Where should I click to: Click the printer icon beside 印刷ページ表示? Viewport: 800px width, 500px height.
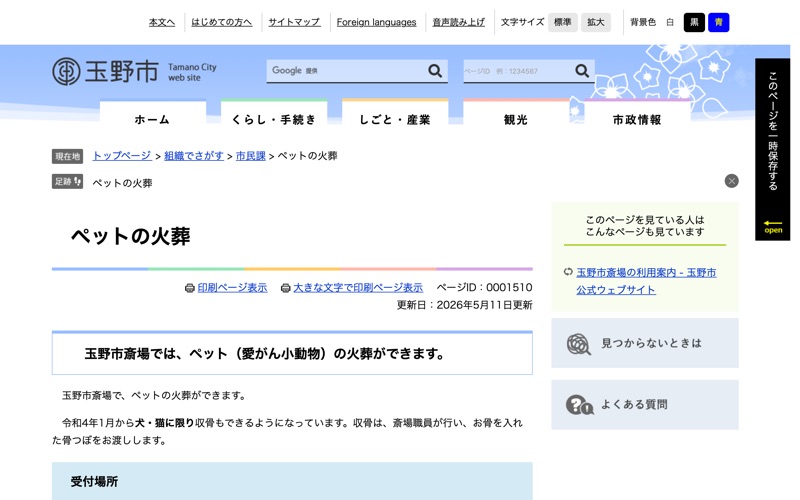(189, 288)
